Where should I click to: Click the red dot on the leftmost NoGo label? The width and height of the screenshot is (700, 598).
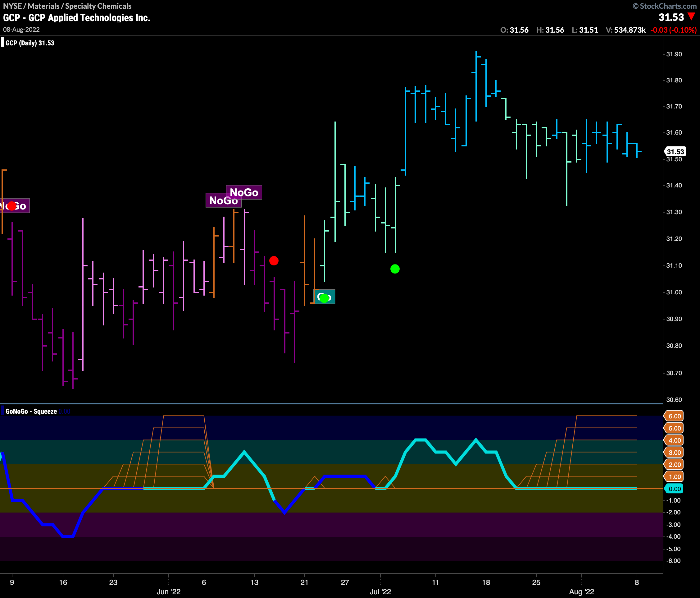pos(12,206)
